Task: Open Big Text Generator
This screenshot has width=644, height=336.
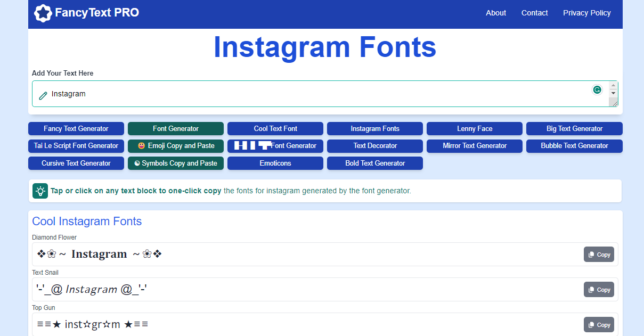Action: click(574, 128)
